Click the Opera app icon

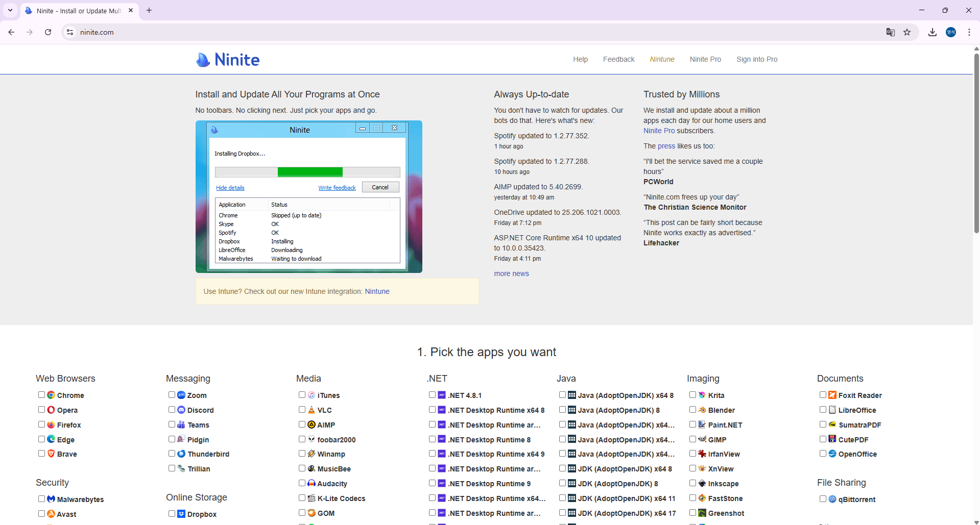click(x=51, y=410)
